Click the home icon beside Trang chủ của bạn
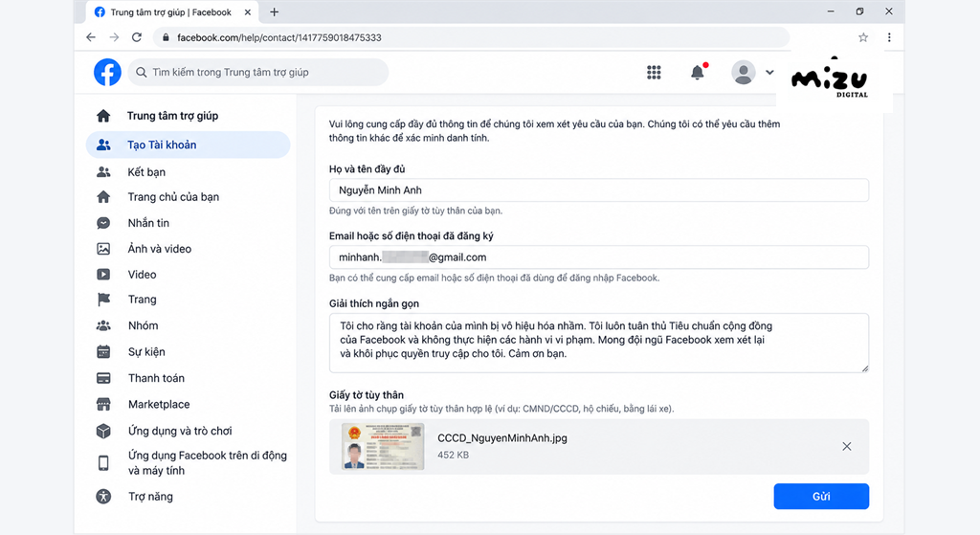The image size is (980, 535). pyautogui.click(x=103, y=197)
